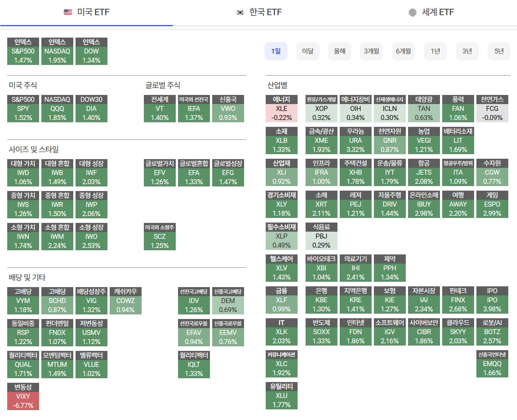Open the BOTZ 로봇/AI tile

(x=492, y=332)
